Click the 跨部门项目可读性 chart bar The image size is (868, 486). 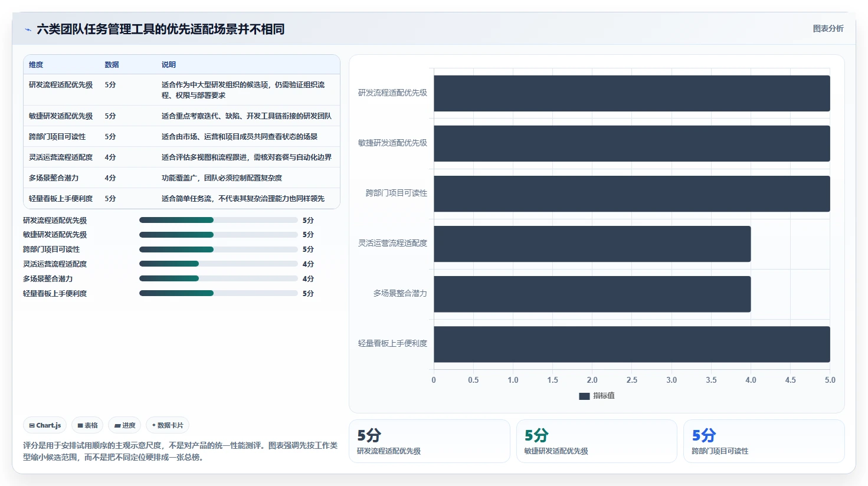[x=632, y=193]
